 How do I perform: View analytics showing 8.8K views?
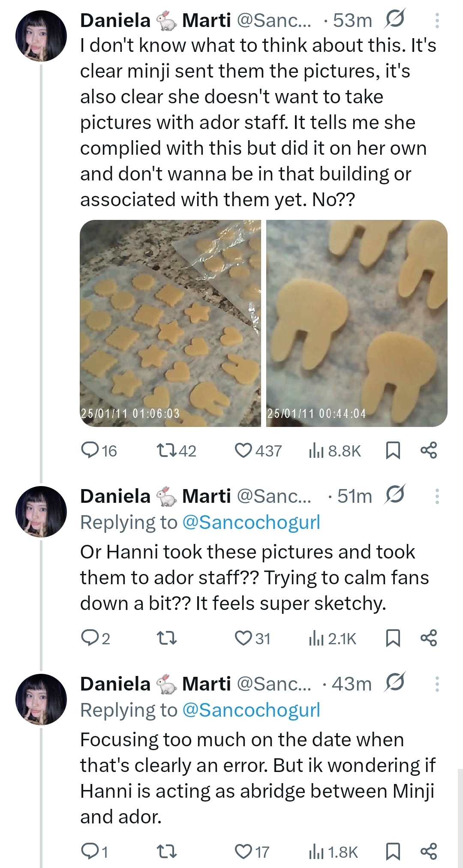click(335, 451)
